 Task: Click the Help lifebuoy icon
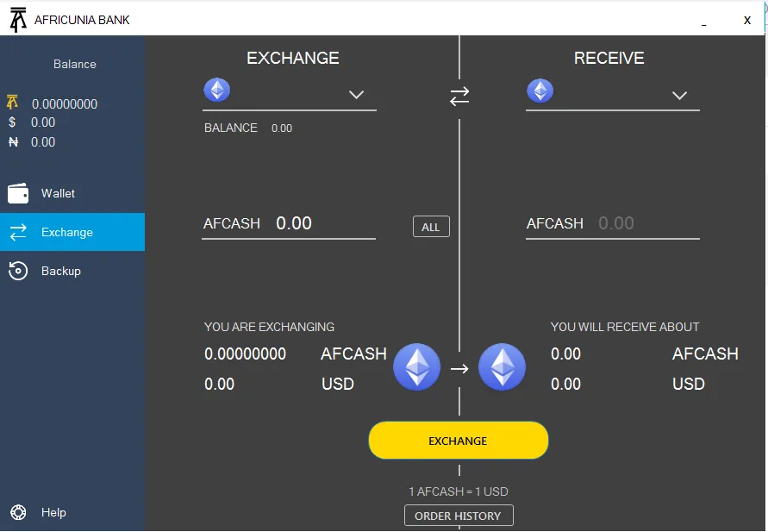[x=18, y=512]
